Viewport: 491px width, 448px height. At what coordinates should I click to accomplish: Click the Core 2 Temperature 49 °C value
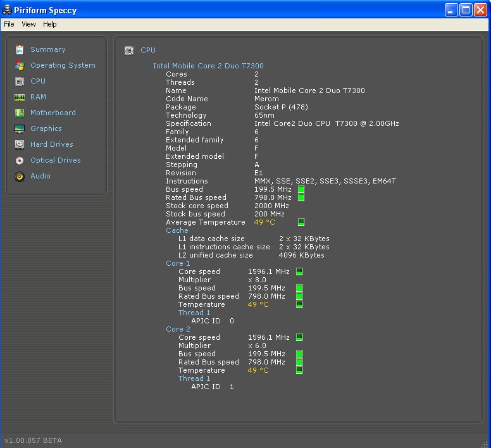tap(258, 370)
